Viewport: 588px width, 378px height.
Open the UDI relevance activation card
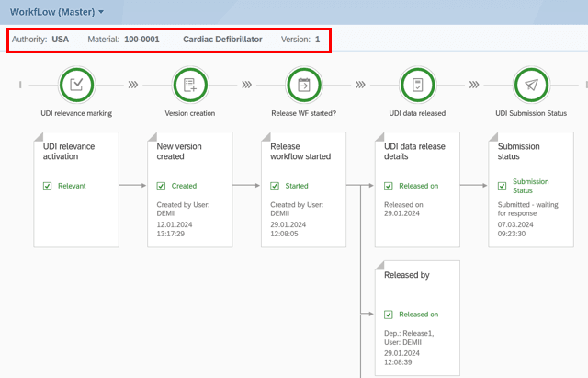click(x=76, y=189)
